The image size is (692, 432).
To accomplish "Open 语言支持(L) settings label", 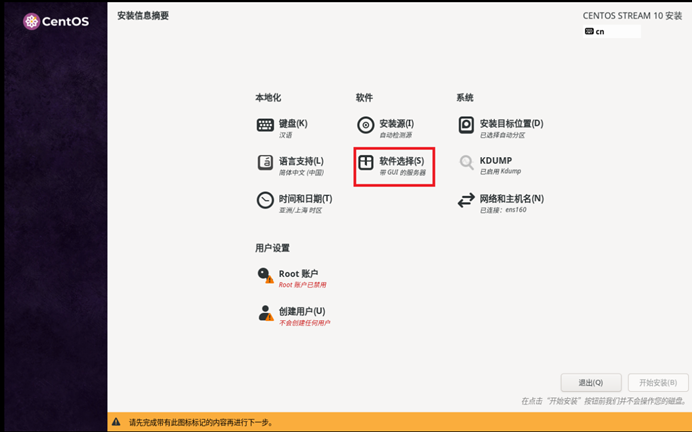I will [x=301, y=161].
